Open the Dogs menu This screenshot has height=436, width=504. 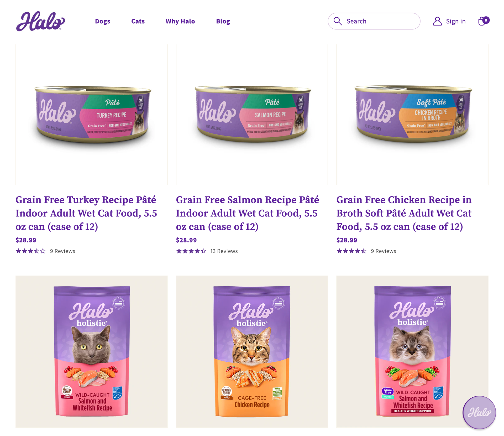click(x=103, y=21)
